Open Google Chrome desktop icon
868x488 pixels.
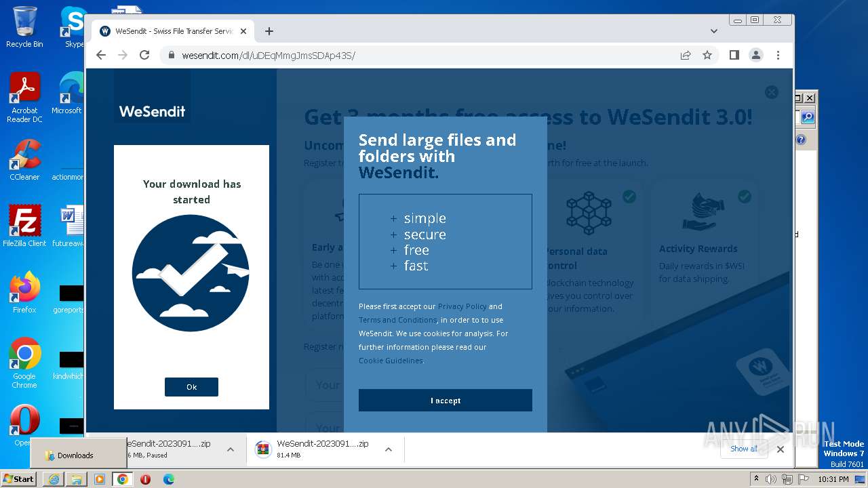tap(24, 363)
